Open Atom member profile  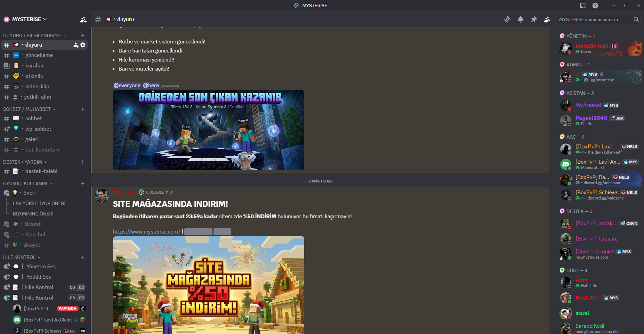tap(601, 283)
